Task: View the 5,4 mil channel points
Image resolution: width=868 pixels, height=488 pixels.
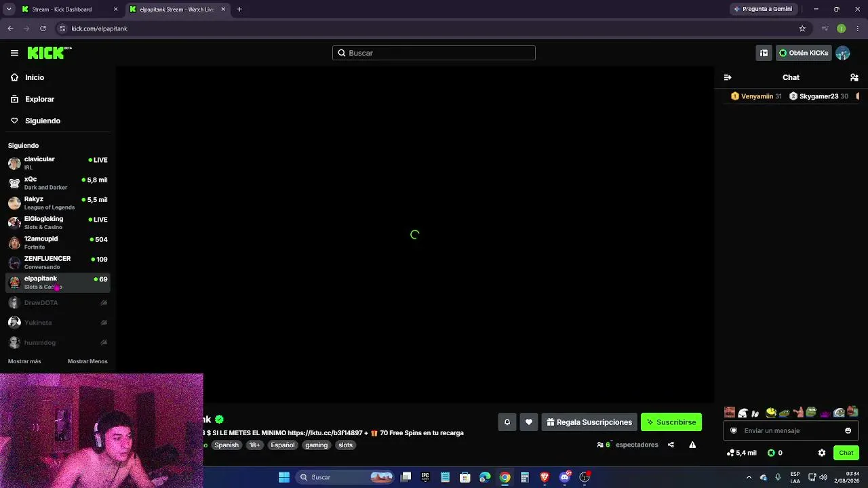Action: 741,453
